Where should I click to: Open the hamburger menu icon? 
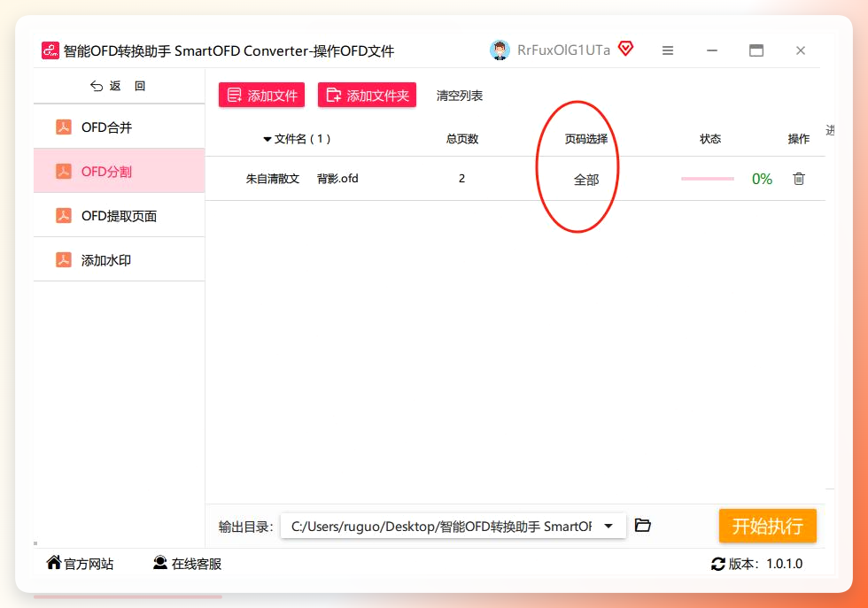[x=668, y=50]
